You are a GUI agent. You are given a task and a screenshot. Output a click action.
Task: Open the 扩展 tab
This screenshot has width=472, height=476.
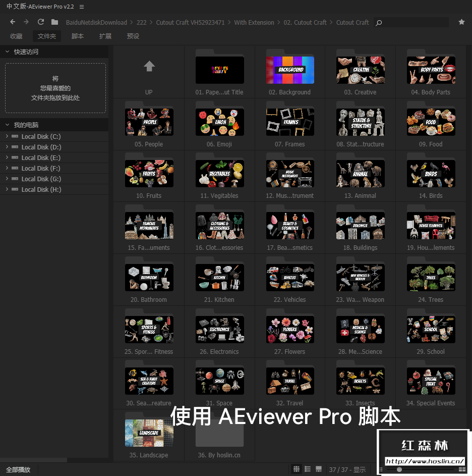(x=105, y=36)
